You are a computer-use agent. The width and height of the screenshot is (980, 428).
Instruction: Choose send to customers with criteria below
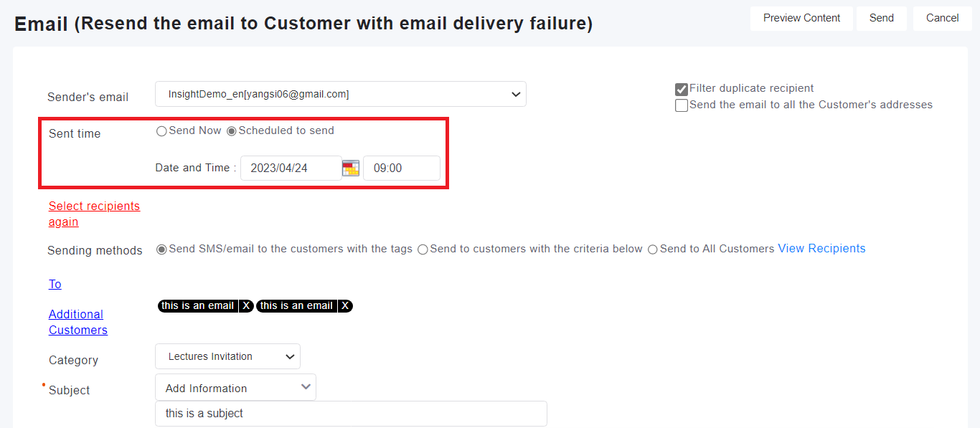point(423,249)
